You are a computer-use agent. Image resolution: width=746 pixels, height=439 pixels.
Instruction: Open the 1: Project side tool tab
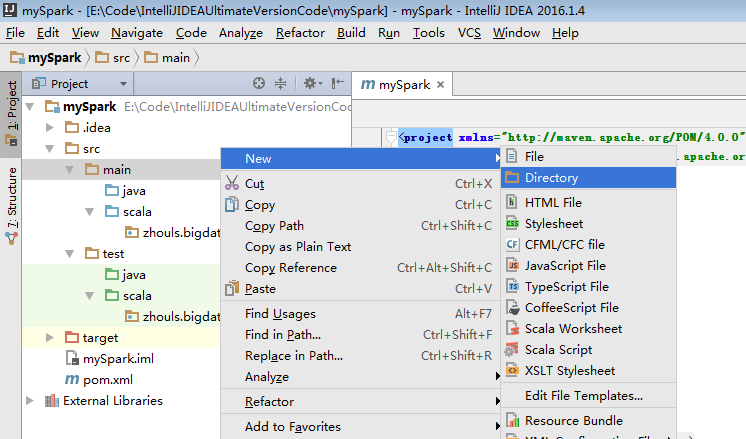(11, 114)
